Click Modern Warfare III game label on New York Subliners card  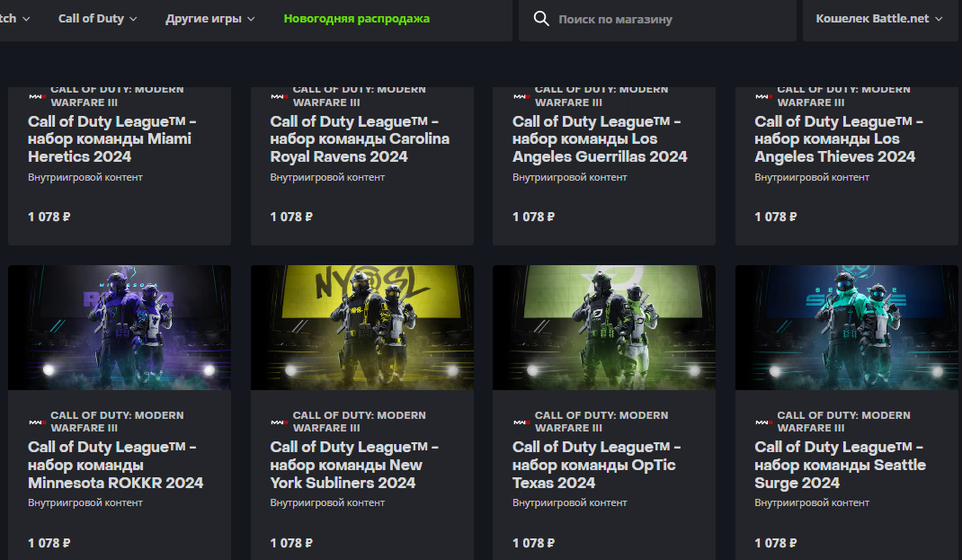point(360,422)
